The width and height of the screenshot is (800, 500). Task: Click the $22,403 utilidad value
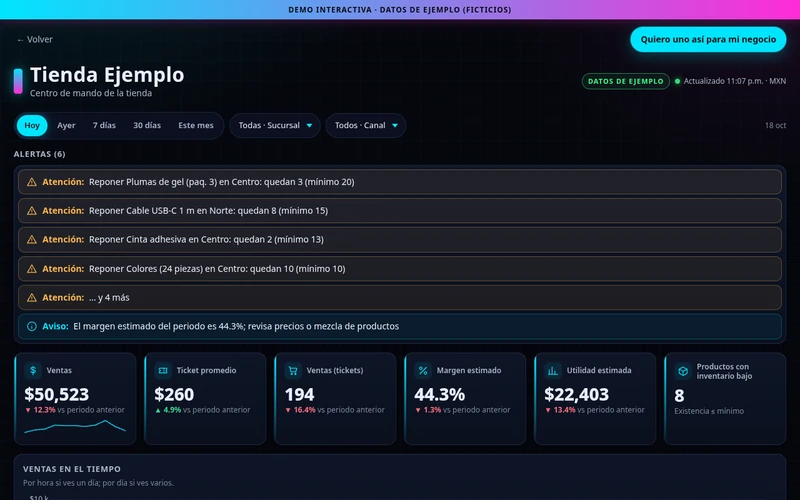(x=577, y=394)
